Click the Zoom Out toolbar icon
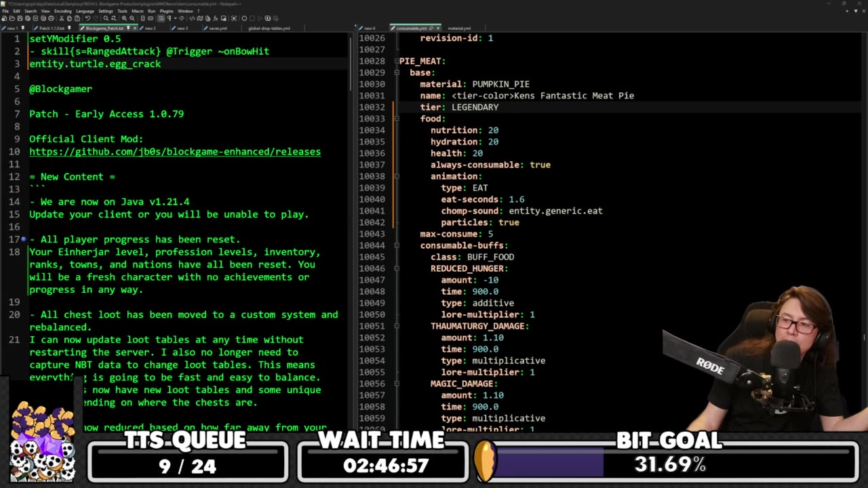 coord(132,18)
